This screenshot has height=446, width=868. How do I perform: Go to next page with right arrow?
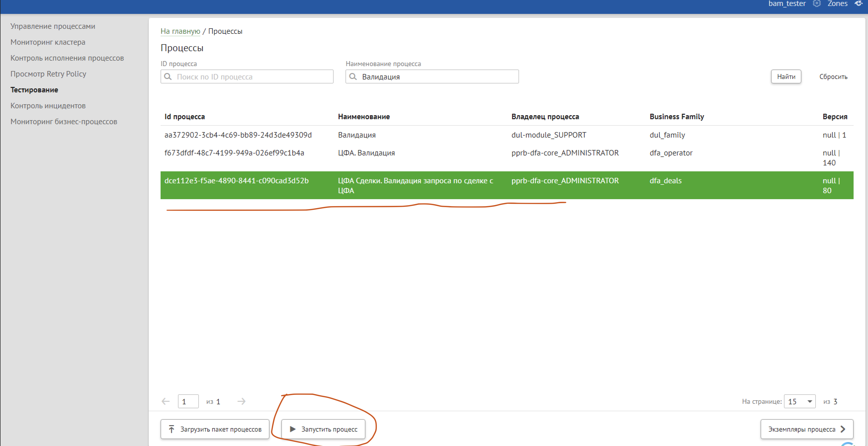tap(241, 401)
